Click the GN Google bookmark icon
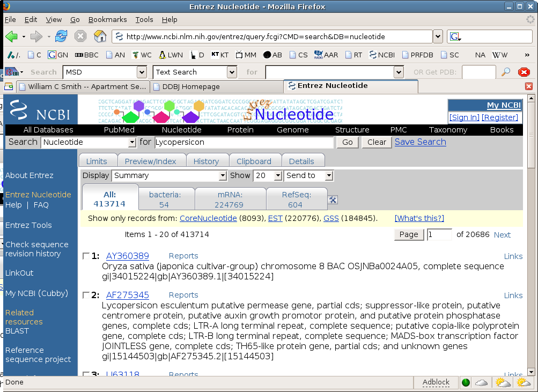 pyautogui.click(x=52, y=55)
